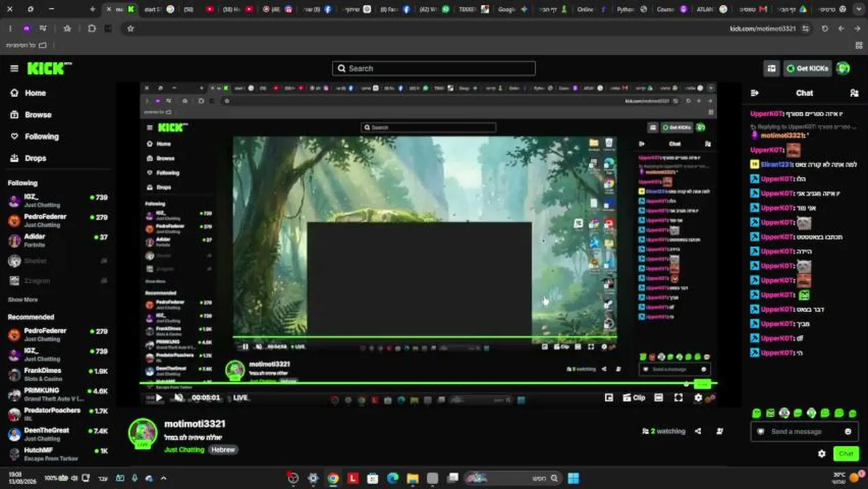Open PRIMKUNG recommended channel

pyautogui.click(x=58, y=394)
